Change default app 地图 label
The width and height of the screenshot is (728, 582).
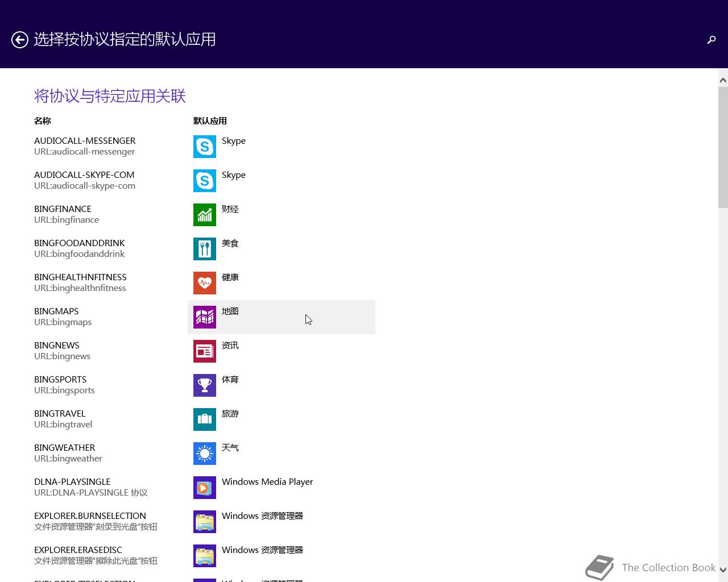[x=230, y=311]
